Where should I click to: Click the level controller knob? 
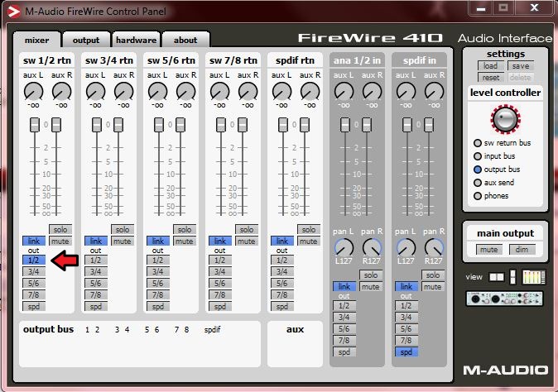[x=505, y=119]
